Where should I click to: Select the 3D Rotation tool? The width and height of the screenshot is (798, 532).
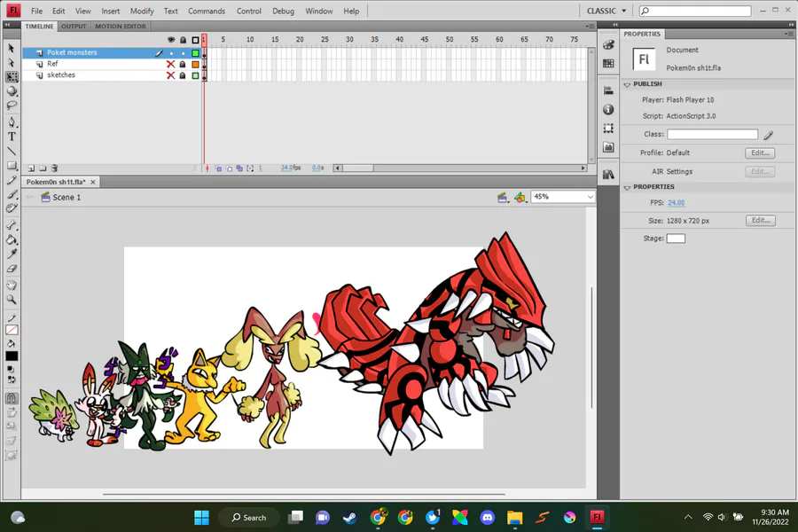point(12,91)
